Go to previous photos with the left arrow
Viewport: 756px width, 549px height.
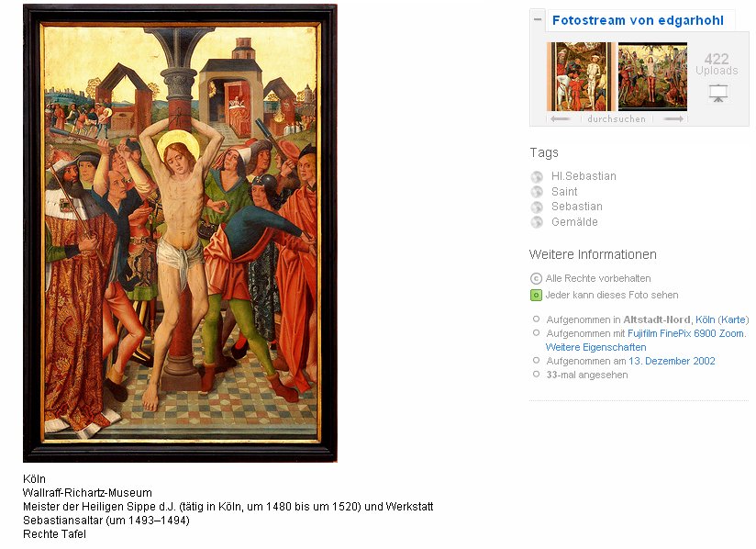[561, 118]
